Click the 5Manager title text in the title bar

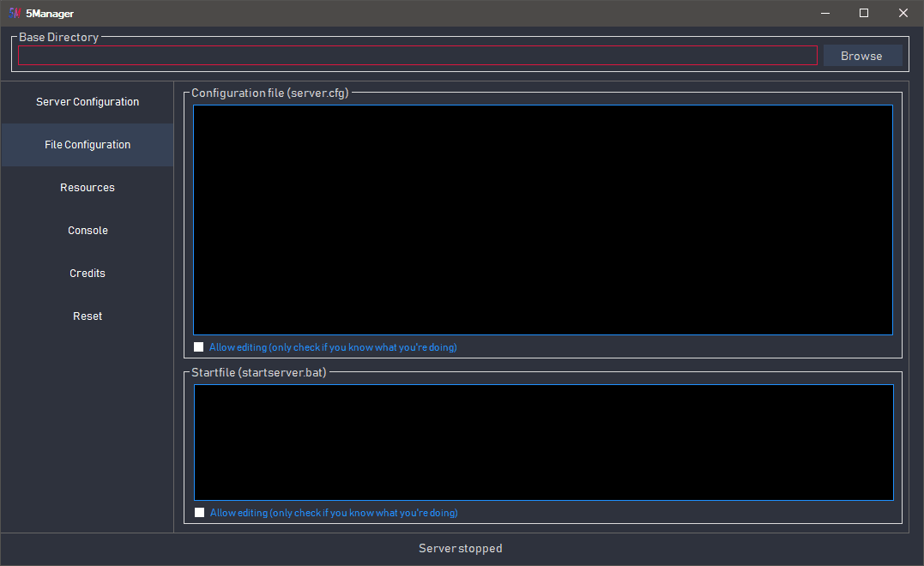click(50, 13)
